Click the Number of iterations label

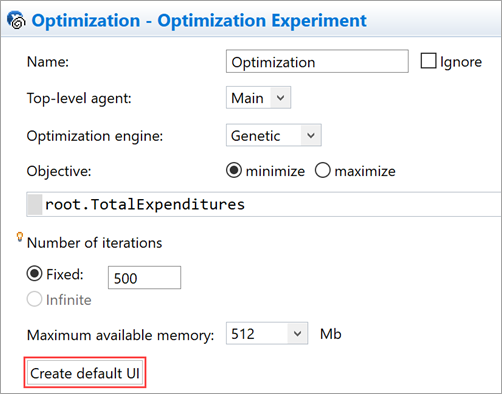point(94,243)
